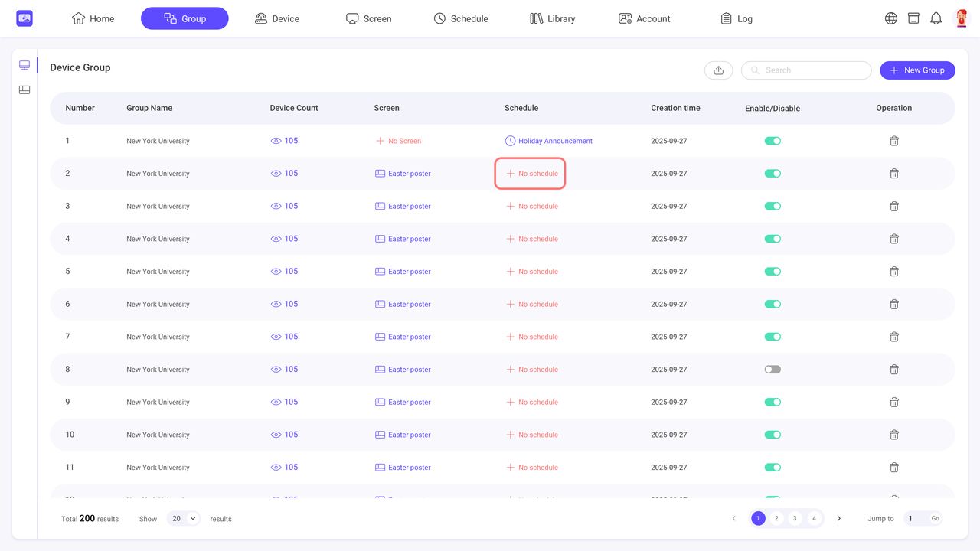Open the language globe icon
This screenshot has height=551, width=980.
tap(891, 18)
